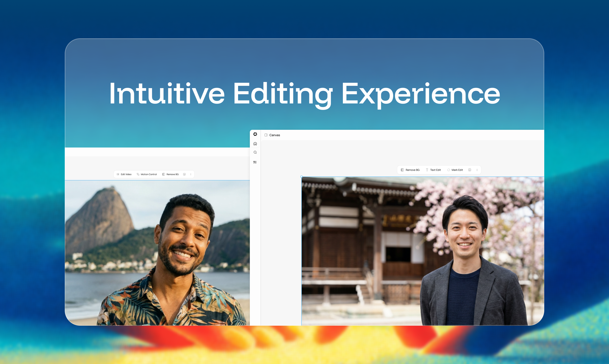Download the temple image via toolbar icon
Viewport: 609px width, 364px height.
pyautogui.click(x=470, y=170)
